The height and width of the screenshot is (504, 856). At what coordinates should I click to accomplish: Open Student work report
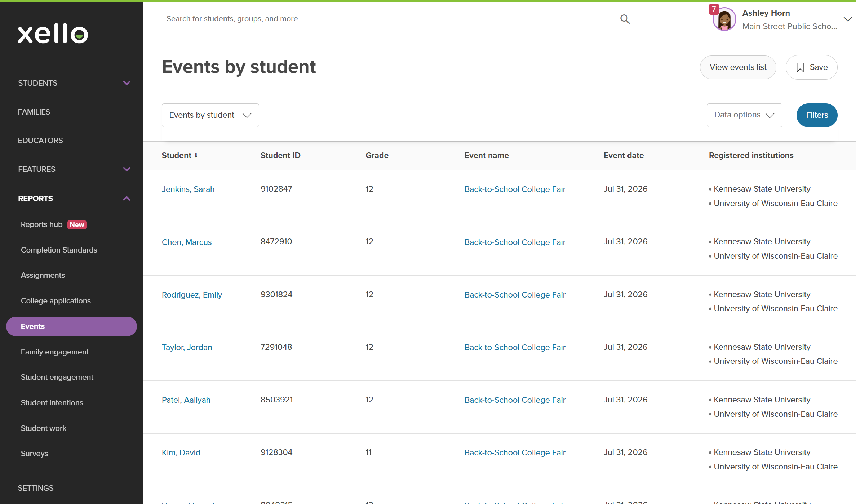coord(44,428)
